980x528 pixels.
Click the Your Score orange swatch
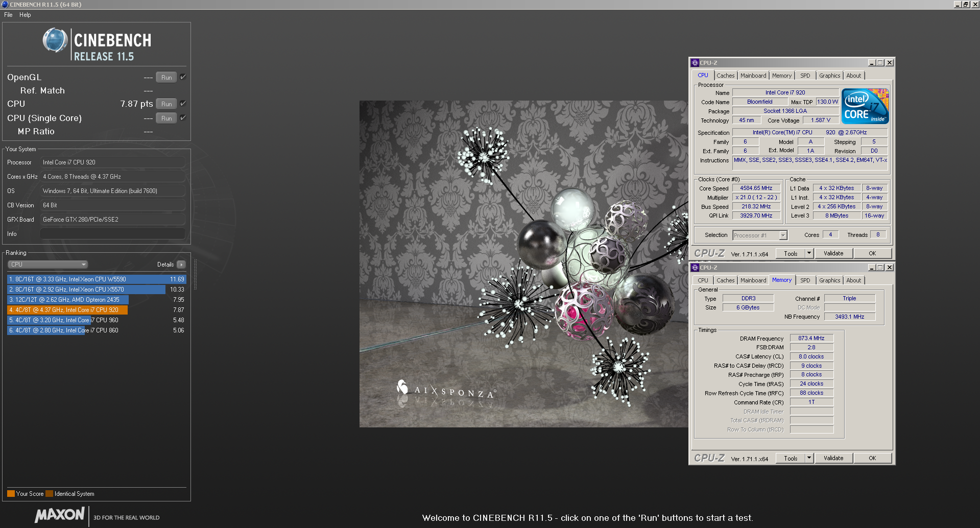tap(11, 494)
